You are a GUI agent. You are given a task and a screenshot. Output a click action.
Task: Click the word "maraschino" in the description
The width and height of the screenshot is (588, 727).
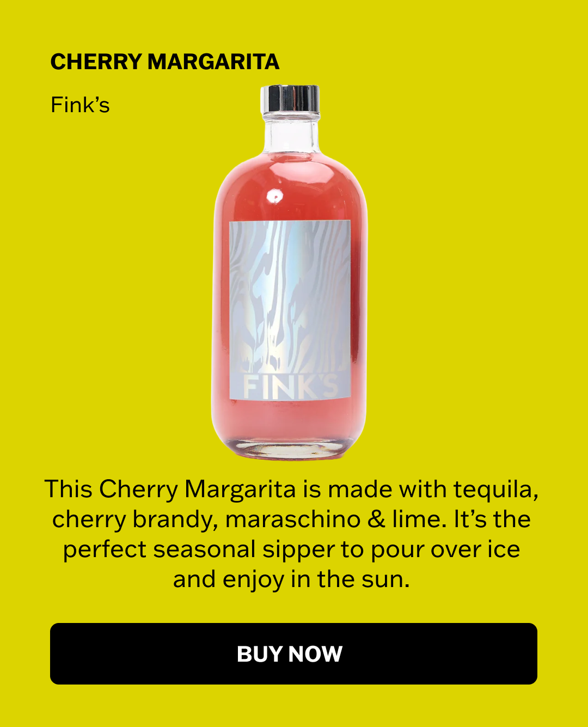coord(293,519)
